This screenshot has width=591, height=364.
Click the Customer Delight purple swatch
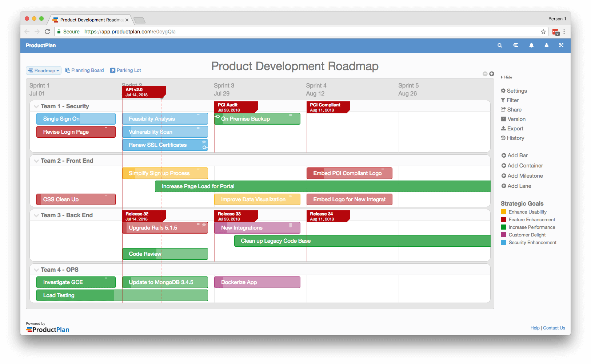point(503,235)
